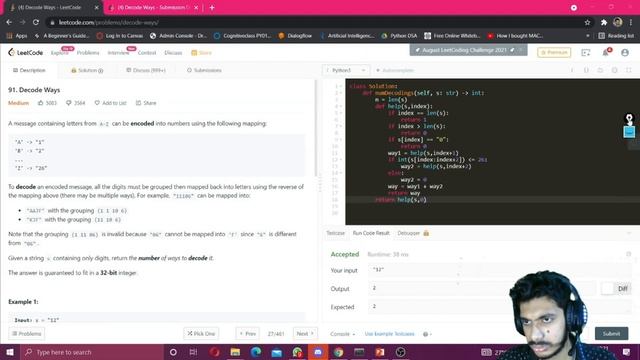This screenshot has width=640, height=360.
Task: Open the playground icon in header
Action: [586, 53]
